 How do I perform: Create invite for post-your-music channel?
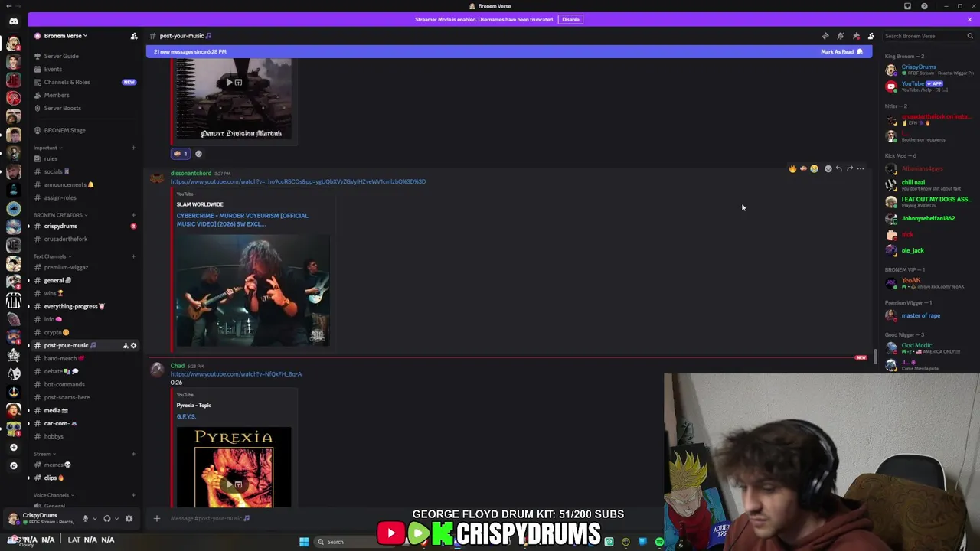click(126, 346)
